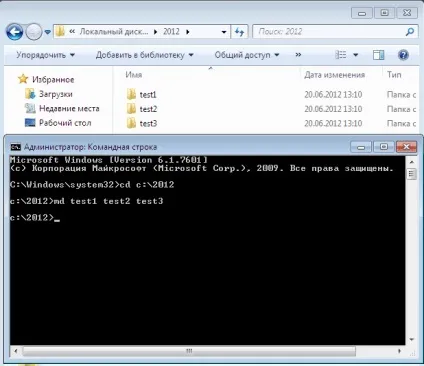Screen dimensions: 424x366
Task: Click the cd c:\2012 command line
Action: tap(92, 185)
